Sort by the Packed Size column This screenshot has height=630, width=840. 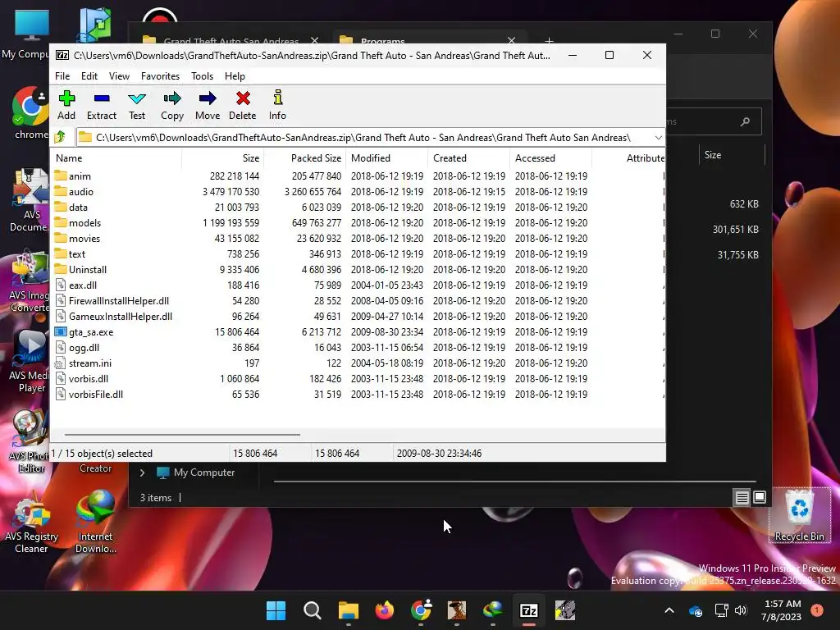305,158
